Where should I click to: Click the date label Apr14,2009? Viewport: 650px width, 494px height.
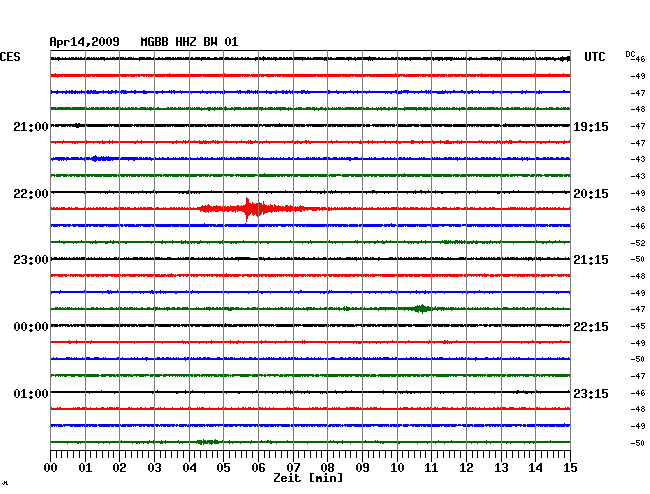tap(84, 42)
